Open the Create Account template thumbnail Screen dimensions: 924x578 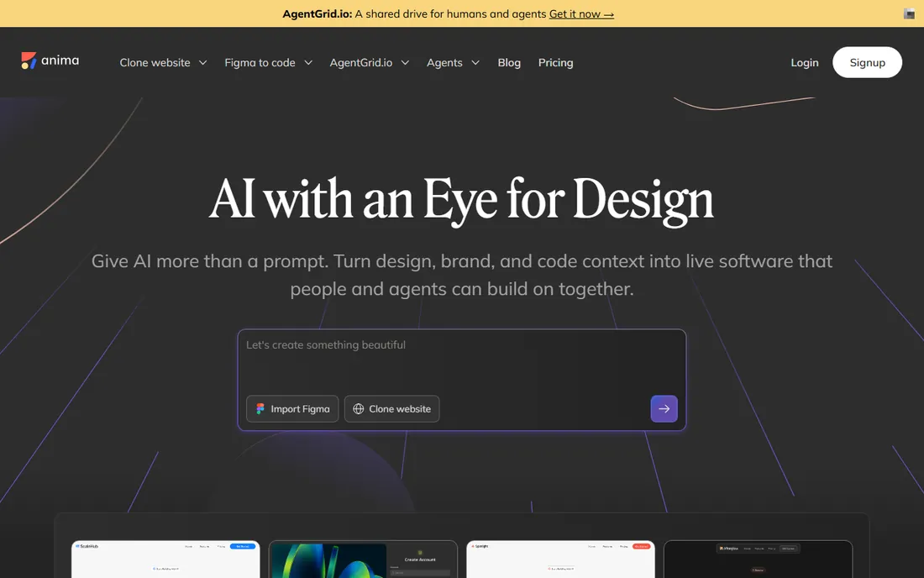[x=363, y=560]
